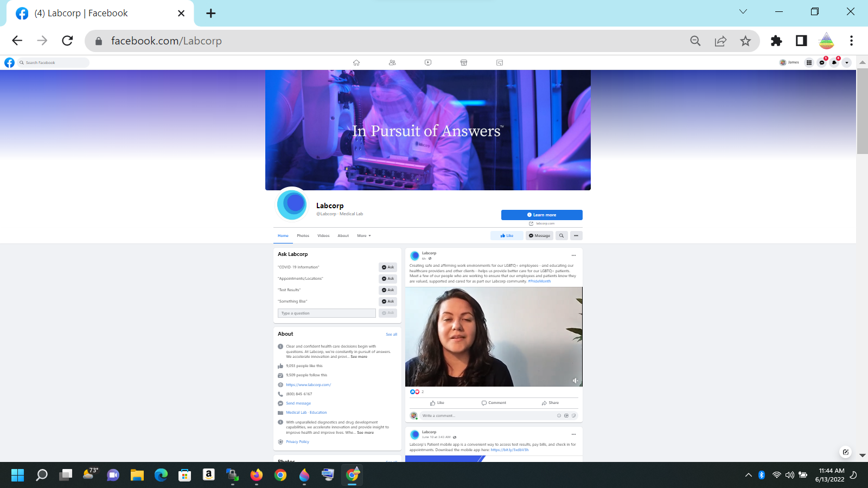The height and width of the screenshot is (488, 868).
Task: Open the labcorp.com link under Learn more
Action: point(545,223)
